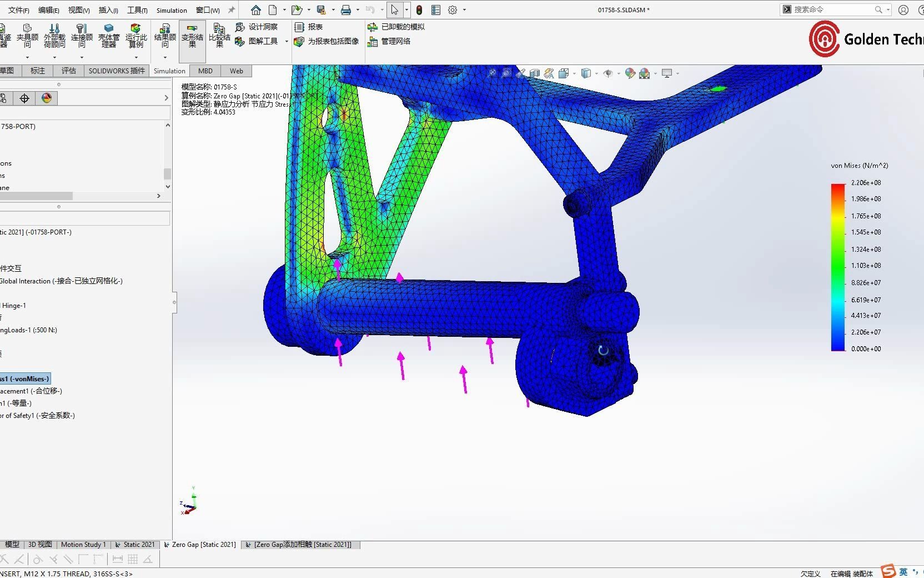
Task: Open the 夹具顾问 fixture advisor
Action: [x=27, y=37]
